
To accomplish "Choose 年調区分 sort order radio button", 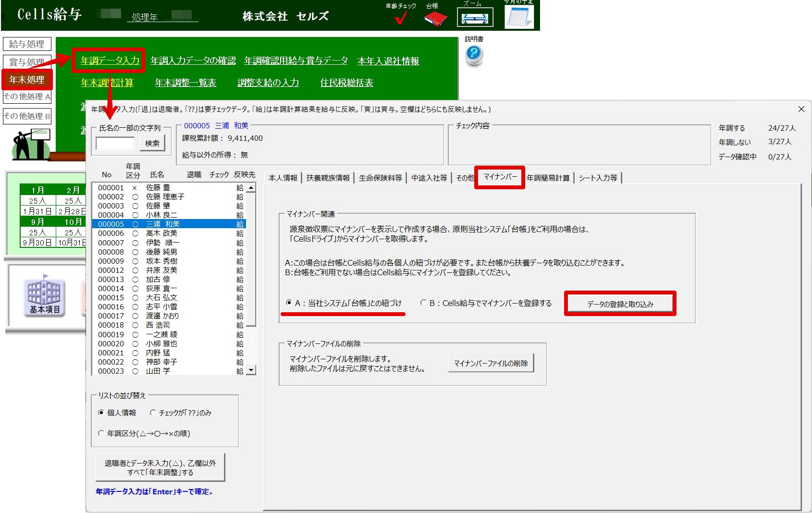I will [x=101, y=433].
